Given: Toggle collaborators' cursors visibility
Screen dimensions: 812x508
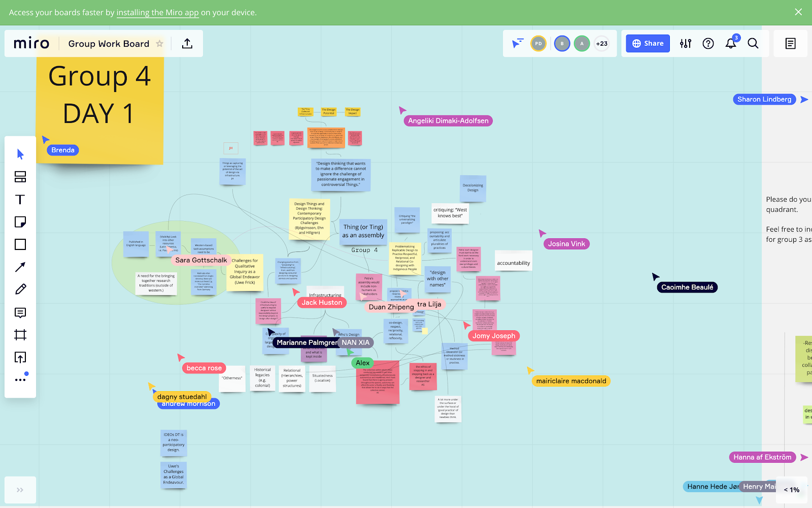Looking at the screenshot, I should point(517,44).
